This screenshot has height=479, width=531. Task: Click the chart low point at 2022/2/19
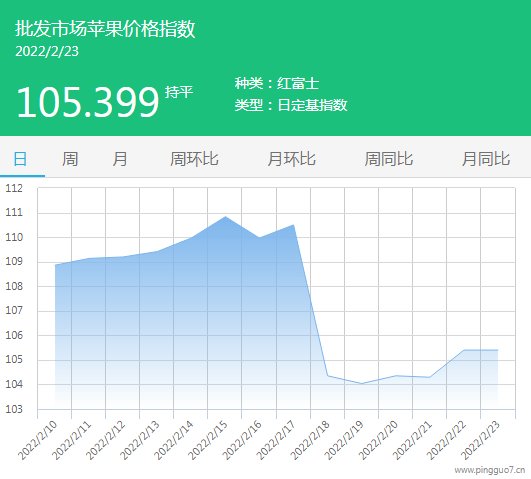pos(361,383)
